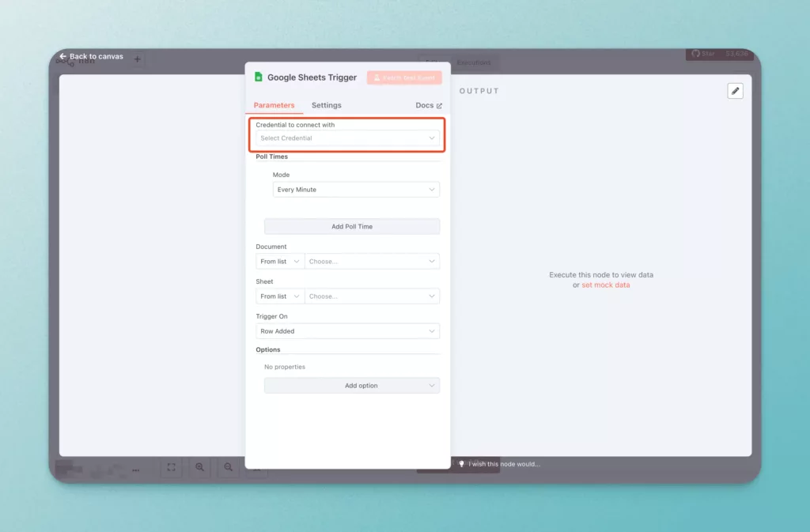This screenshot has width=810, height=532.
Task: Click the Google Sheets Trigger title
Action: point(312,77)
